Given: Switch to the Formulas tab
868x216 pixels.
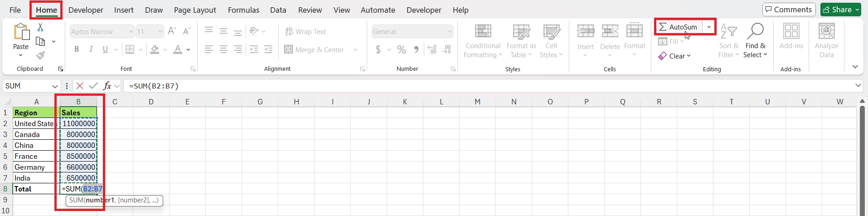Looking at the screenshot, I should [x=243, y=10].
